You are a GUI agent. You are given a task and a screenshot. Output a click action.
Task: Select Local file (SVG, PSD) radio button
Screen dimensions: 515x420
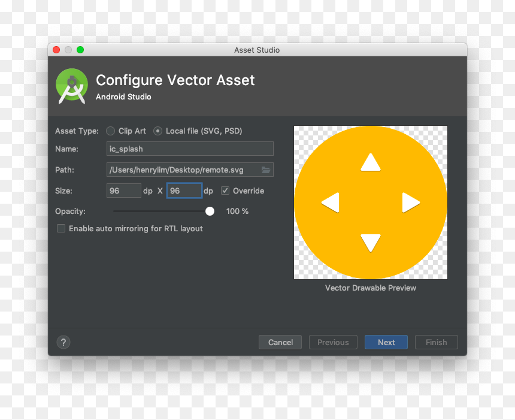coord(157,131)
